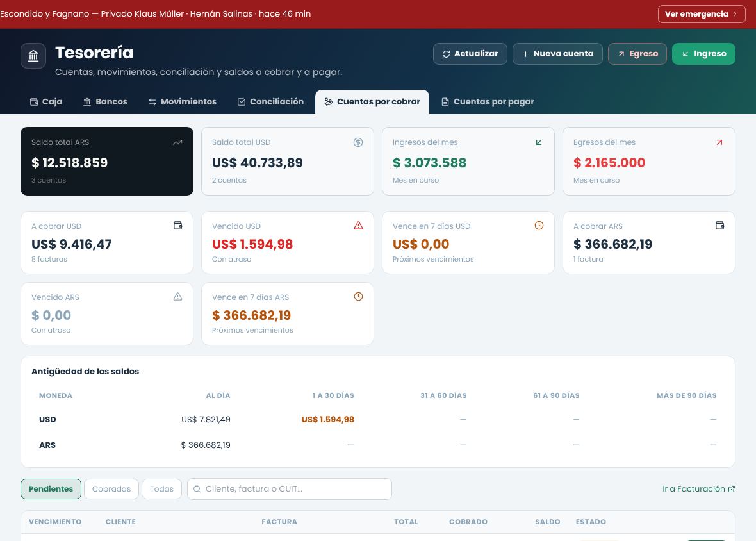Click the CLIENTE column header
Viewport: 756px width, 541px height.
click(x=120, y=522)
